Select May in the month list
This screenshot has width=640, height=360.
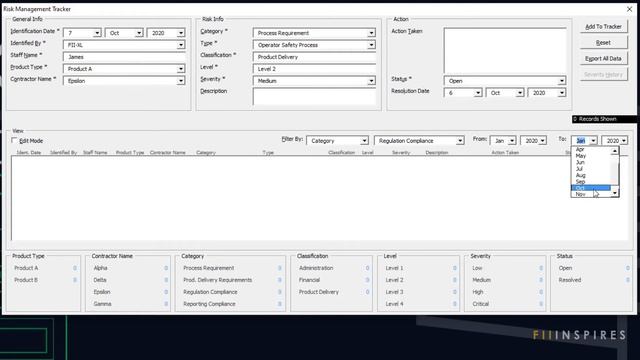pyautogui.click(x=591, y=156)
